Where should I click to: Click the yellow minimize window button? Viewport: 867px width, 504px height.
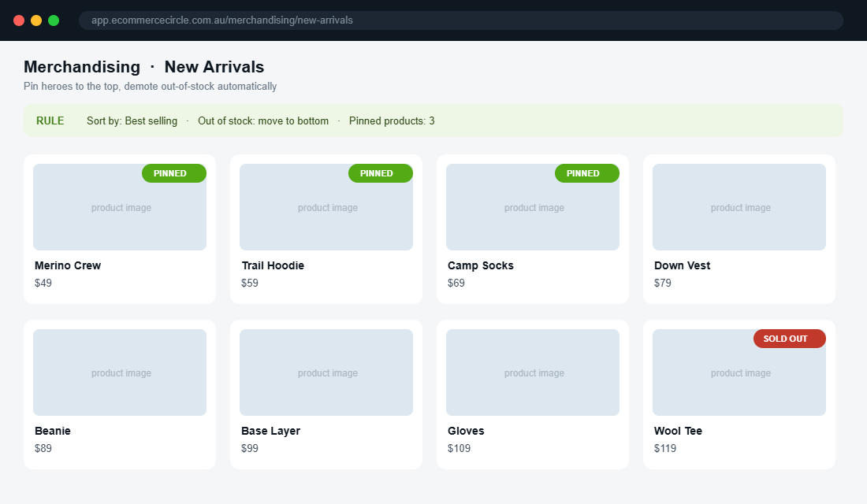[x=36, y=20]
